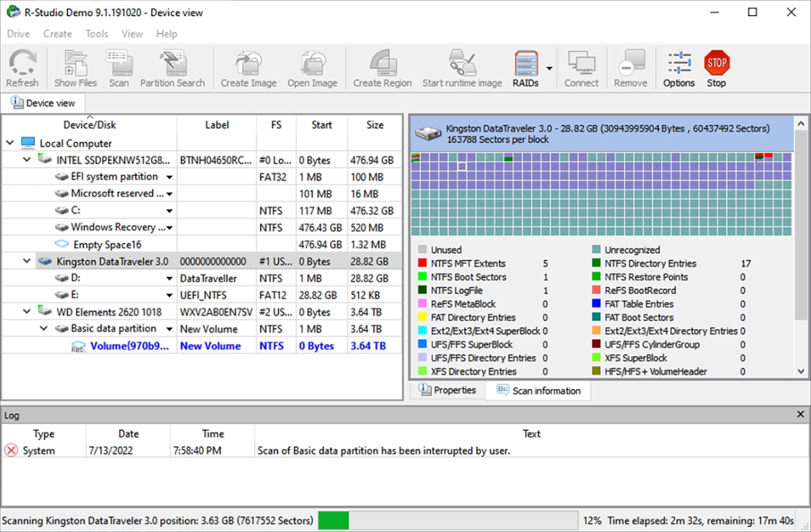Select the Microsoft reserved partition row

coord(202,194)
